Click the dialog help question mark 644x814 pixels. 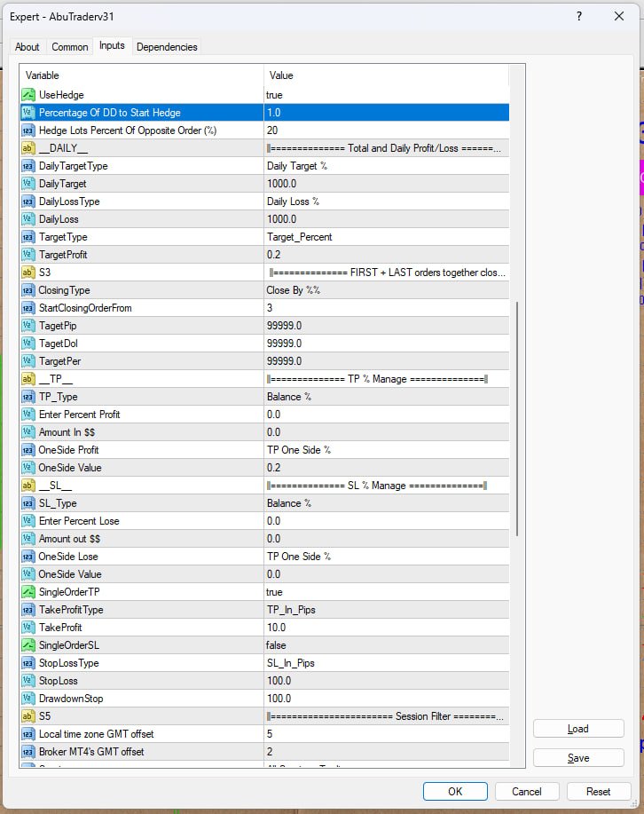pyautogui.click(x=579, y=16)
